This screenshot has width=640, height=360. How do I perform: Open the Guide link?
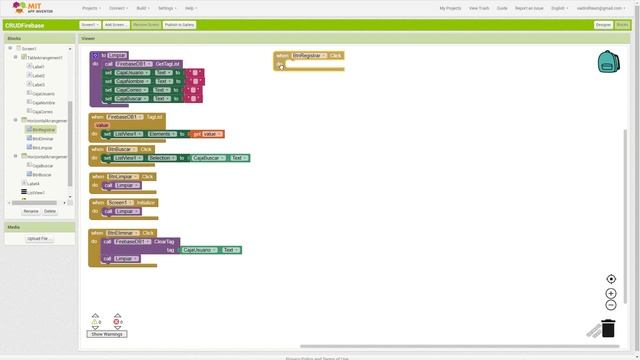(502, 8)
